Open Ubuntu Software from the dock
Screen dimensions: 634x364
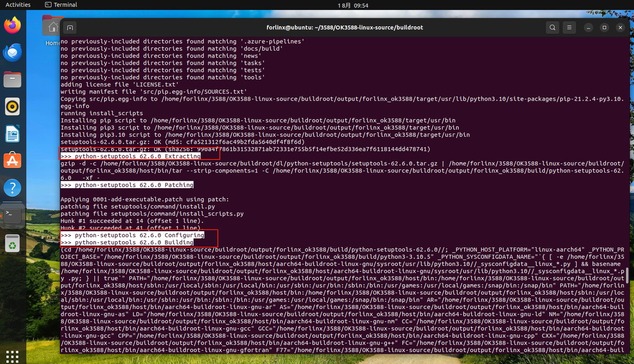click(x=12, y=160)
